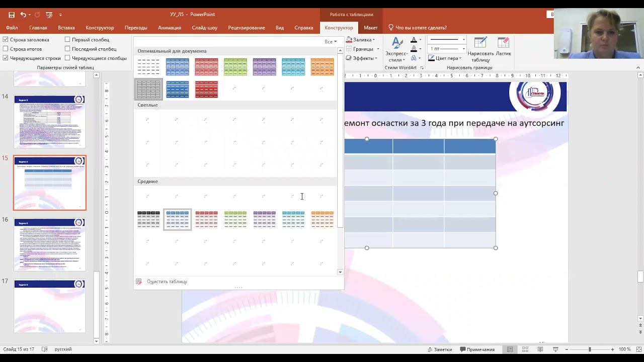644x362 pixels.
Task: Select slide 16 thumbnail
Action: (50, 244)
